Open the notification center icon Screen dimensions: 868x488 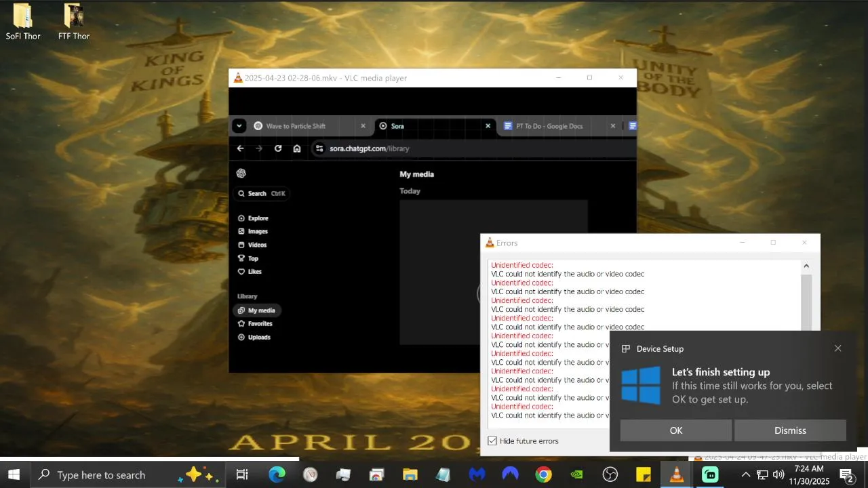846,474
